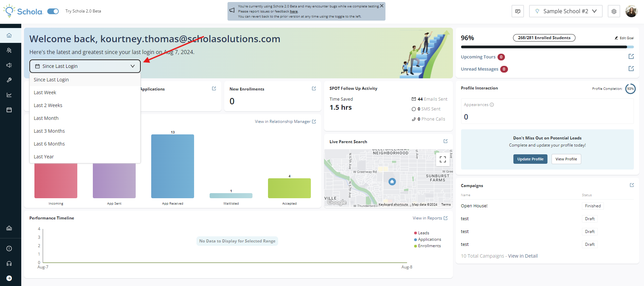Click the Accepted green bar
This screenshot has height=286, width=644.
coord(289,188)
